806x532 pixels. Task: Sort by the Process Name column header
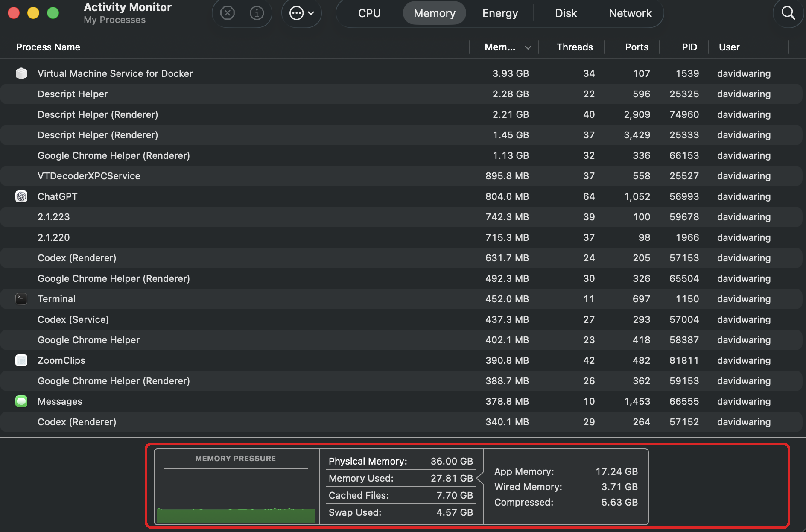[x=48, y=47]
